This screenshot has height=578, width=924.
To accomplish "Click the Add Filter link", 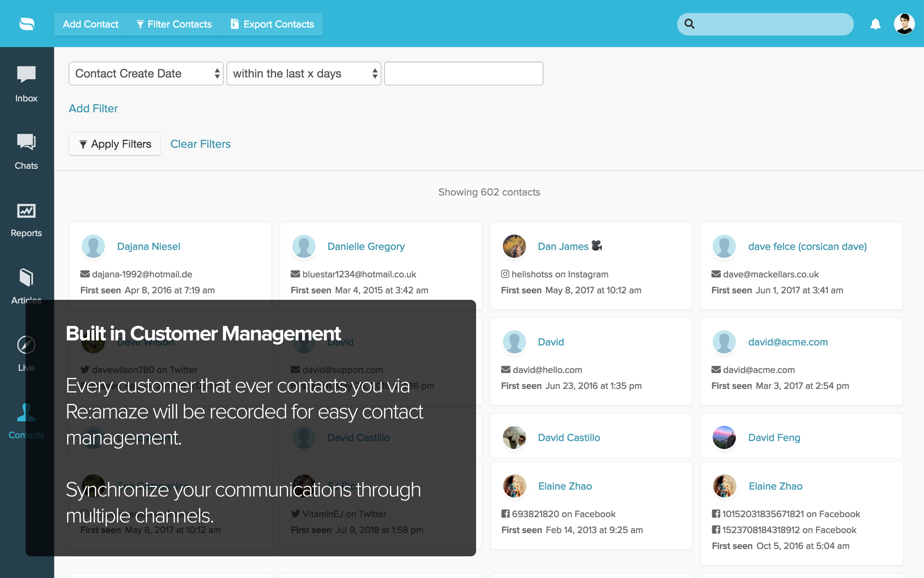I will pyautogui.click(x=93, y=109).
